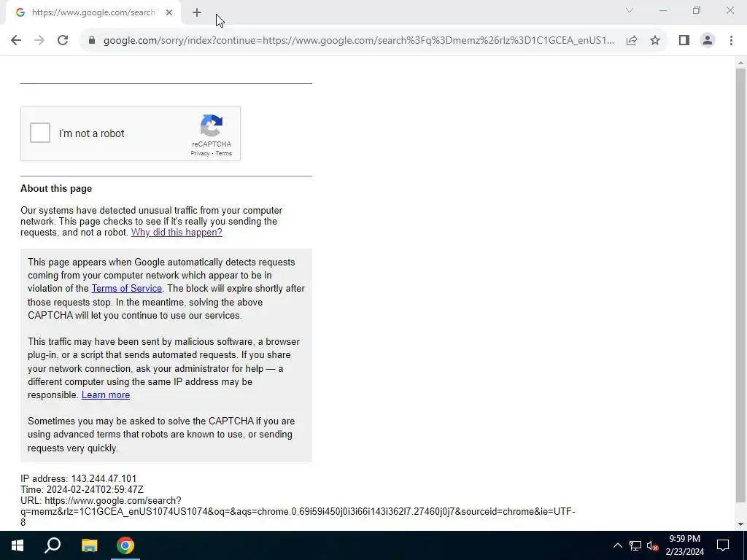Reload the page with refresh icon
Screen dimensions: 747x560
[63, 40]
